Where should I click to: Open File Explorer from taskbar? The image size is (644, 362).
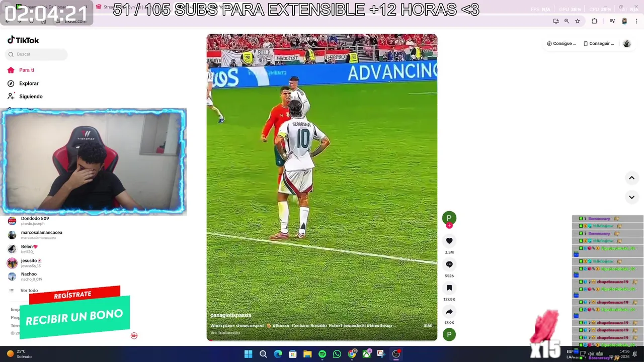pyautogui.click(x=307, y=354)
